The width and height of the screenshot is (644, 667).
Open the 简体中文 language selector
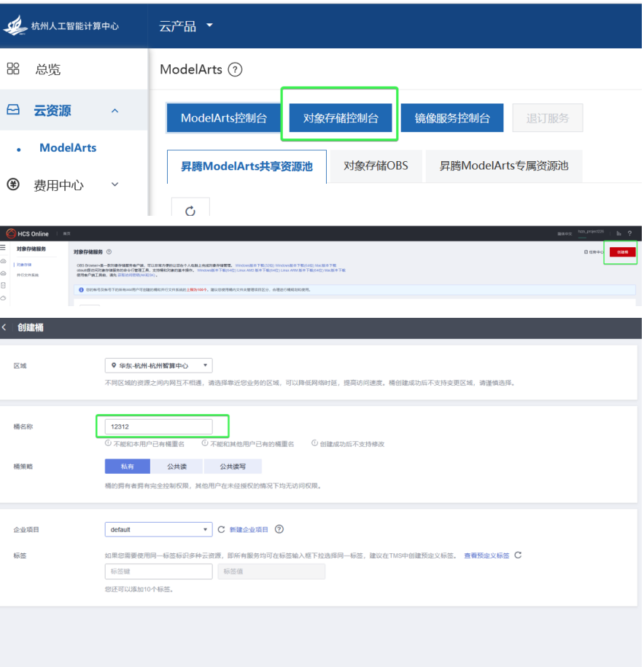click(x=565, y=234)
